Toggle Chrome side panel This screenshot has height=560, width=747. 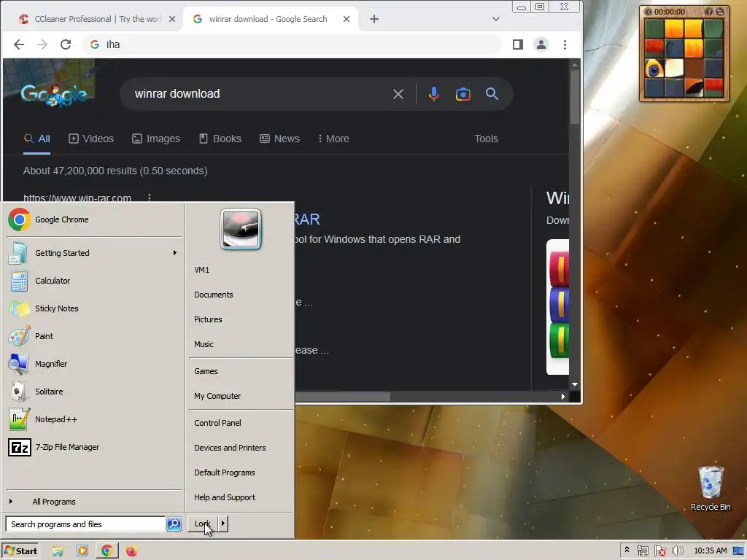pyautogui.click(x=517, y=44)
